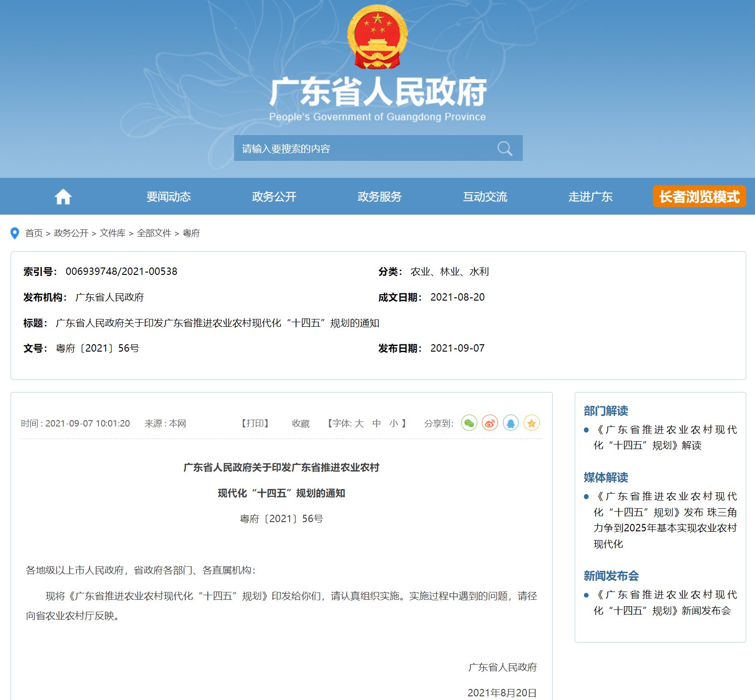Click the location pin breadcrumb icon

click(x=15, y=233)
